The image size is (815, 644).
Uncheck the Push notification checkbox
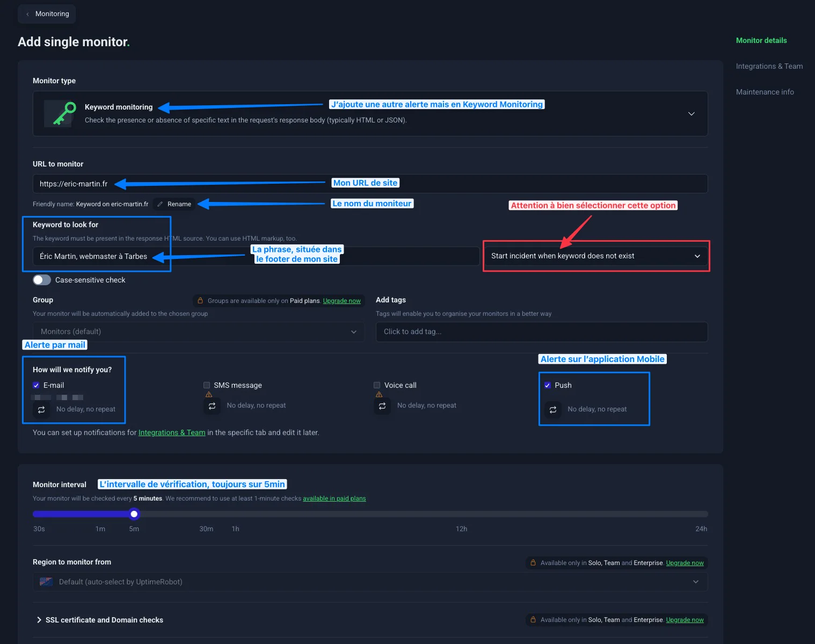pyautogui.click(x=548, y=385)
